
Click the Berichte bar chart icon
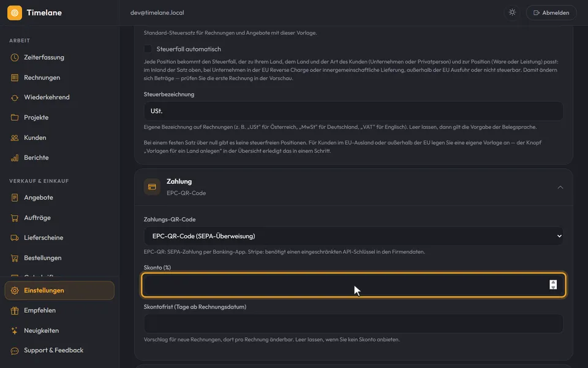click(15, 158)
